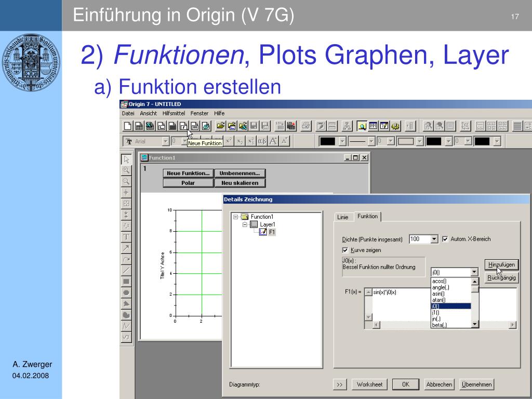Image resolution: width=532 pixels, height=399 pixels.
Task: Select the Polygon drawing tool
Action: pyautogui.click(x=126, y=303)
